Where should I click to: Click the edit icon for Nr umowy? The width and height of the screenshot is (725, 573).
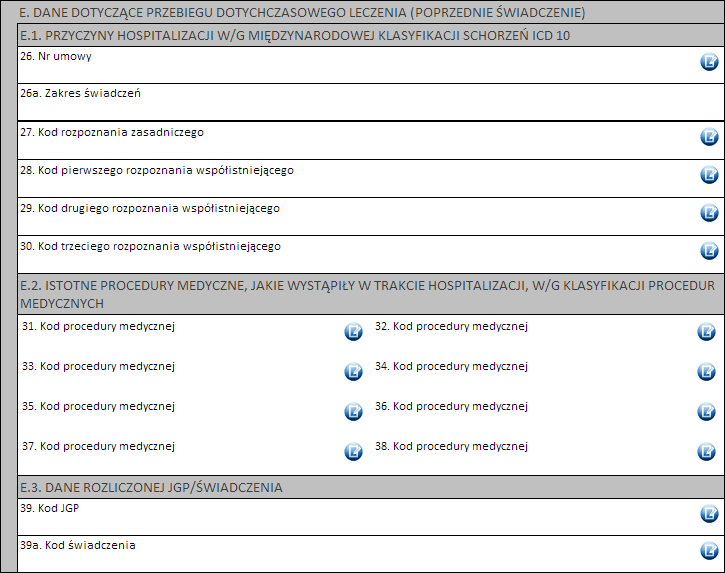tap(709, 62)
